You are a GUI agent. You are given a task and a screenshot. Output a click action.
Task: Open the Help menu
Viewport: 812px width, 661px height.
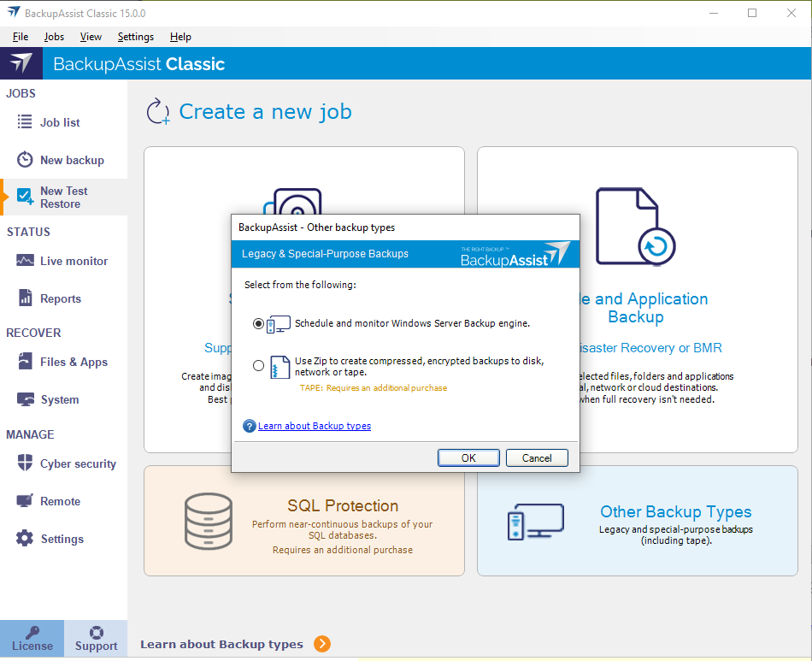pyautogui.click(x=180, y=37)
